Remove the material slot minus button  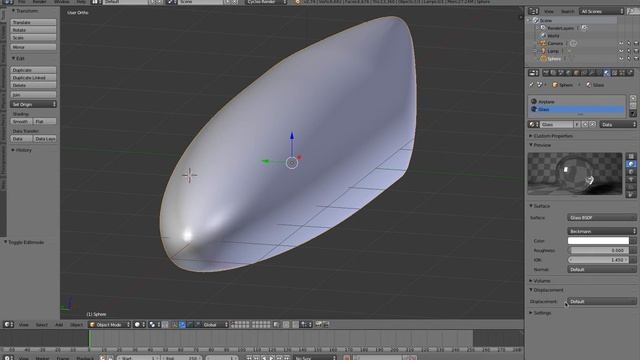click(633, 106)
